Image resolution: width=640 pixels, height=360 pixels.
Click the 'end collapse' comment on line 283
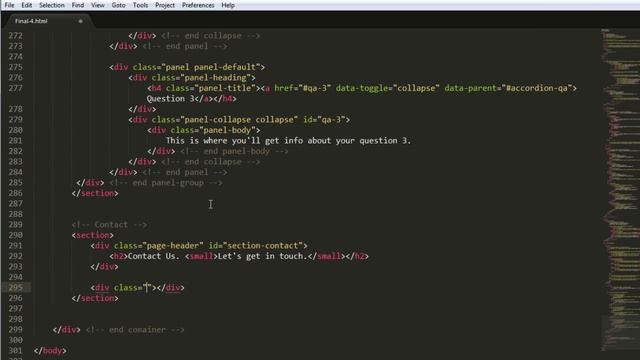pyautogui.click(x=211, y=162)
